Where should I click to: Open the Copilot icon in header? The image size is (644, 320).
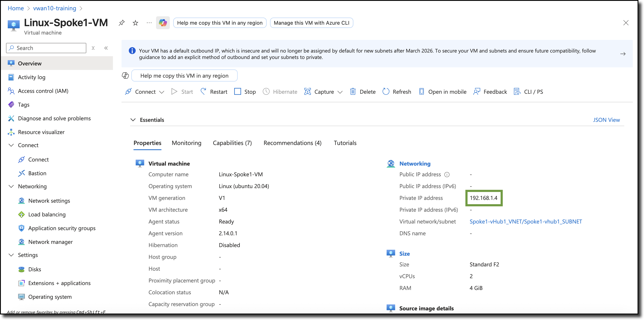163,23
